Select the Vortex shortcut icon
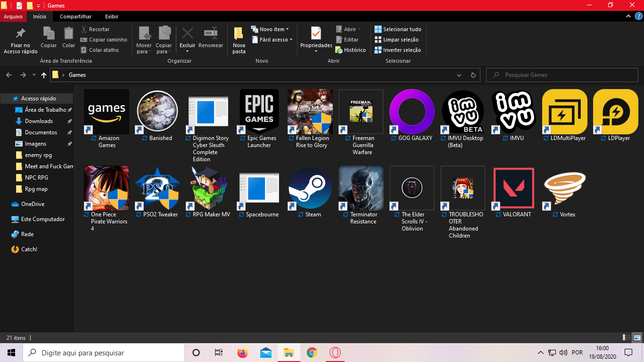This screenshot has width=644, height=362. (x=565, y=188)
